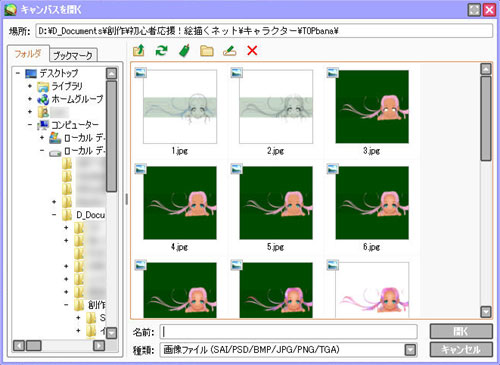
Task: Click the 場所 path address field
Action: (264, 31)
